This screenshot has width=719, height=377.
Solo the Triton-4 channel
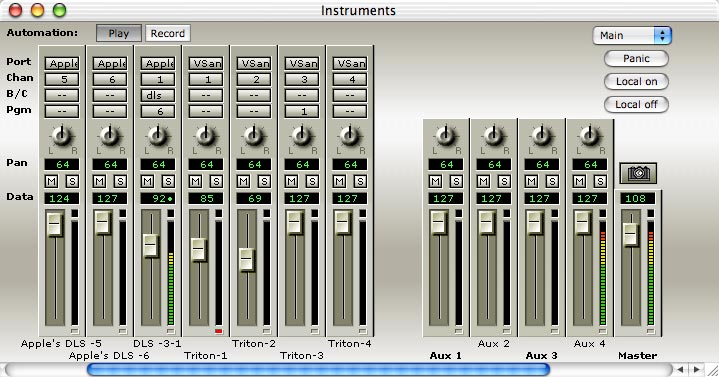[360, 182]
